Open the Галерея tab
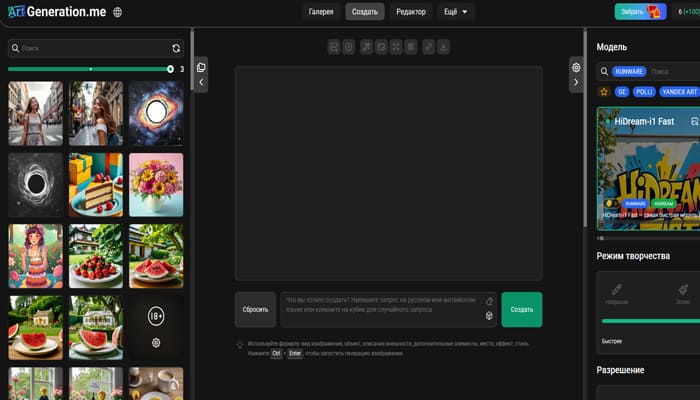The image size is (700, 400). pyautogui.click(x=321, y=12)
